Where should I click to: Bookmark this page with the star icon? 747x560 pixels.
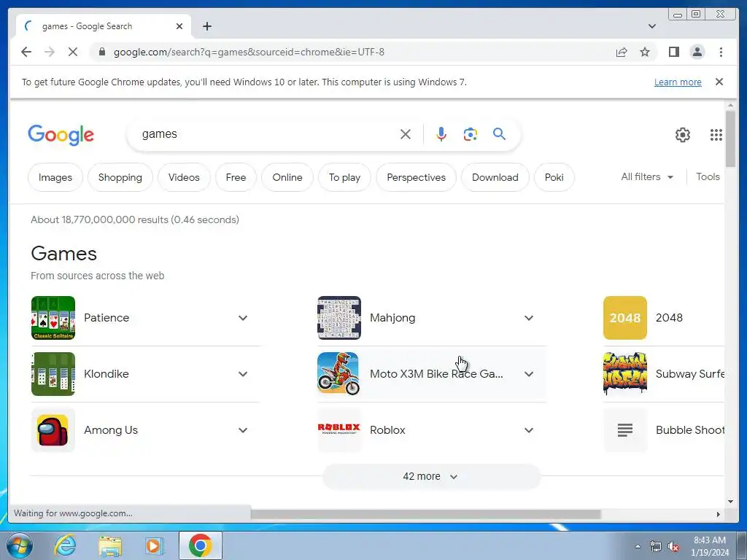point(645,52)
